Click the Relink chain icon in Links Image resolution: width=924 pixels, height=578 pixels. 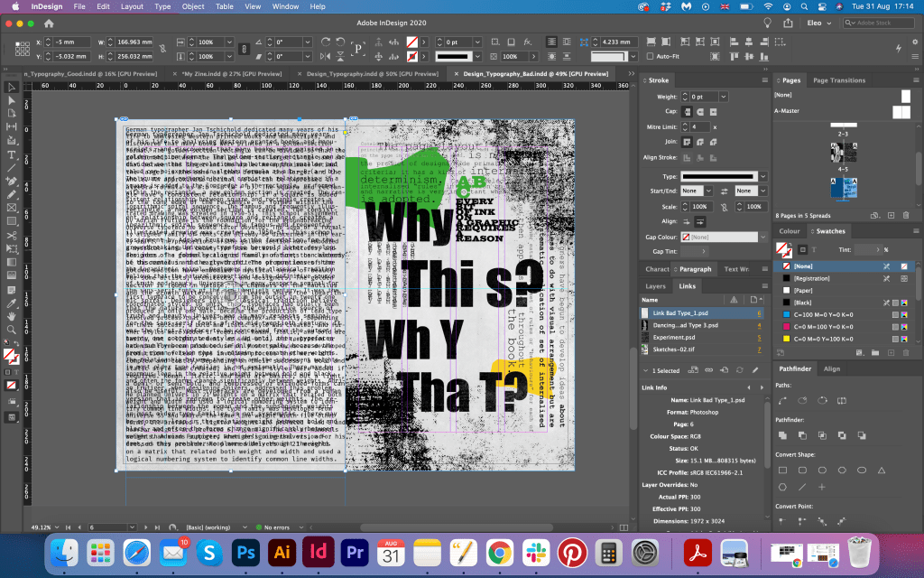click(x=708, y=369)
